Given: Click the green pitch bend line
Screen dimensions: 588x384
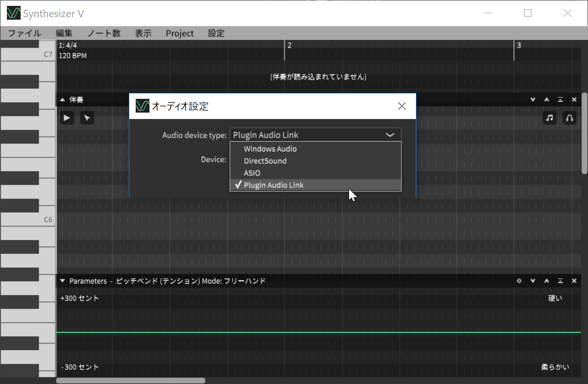Looking at the screenshot, I should click(x=319, y=332).
